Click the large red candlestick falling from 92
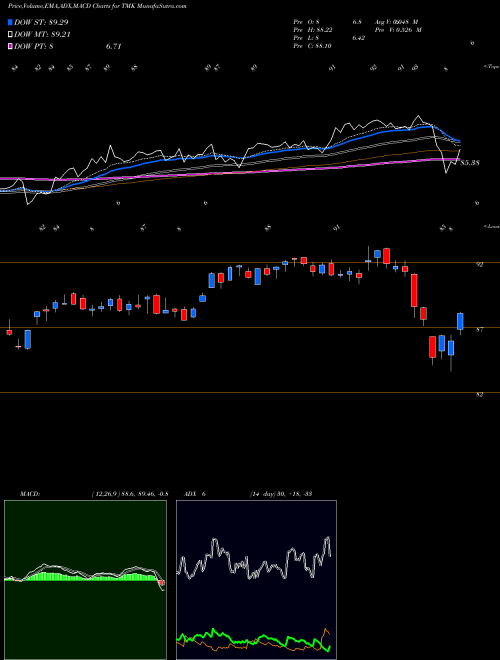500x660 pixels. [x=414, y=290]
